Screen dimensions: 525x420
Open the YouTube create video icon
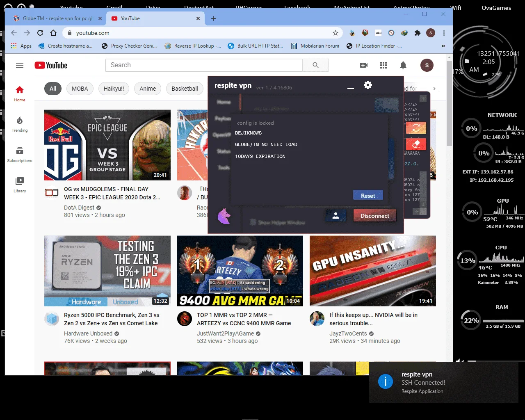[x=364, y=65]
